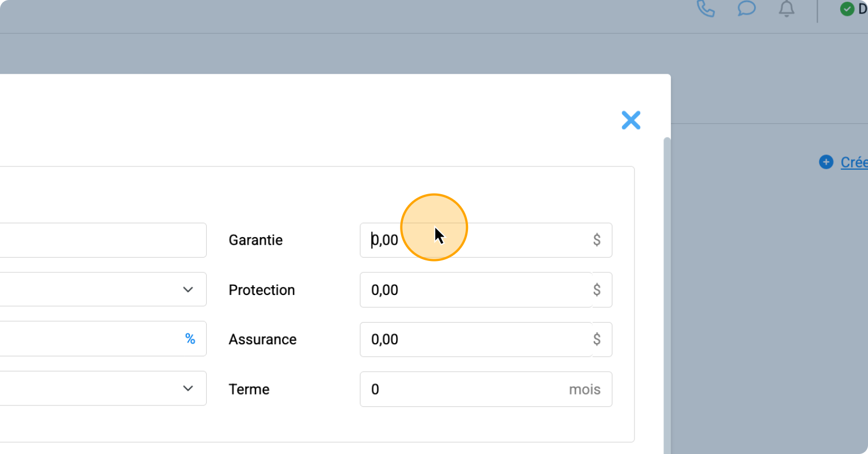Viewport: 868px width, 454px height.
Task: Select the Assurance amount field
Action: point(476,340)
